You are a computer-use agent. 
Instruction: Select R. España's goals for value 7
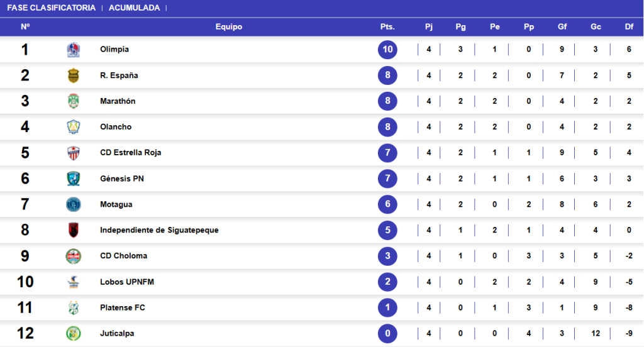point(562,75)
